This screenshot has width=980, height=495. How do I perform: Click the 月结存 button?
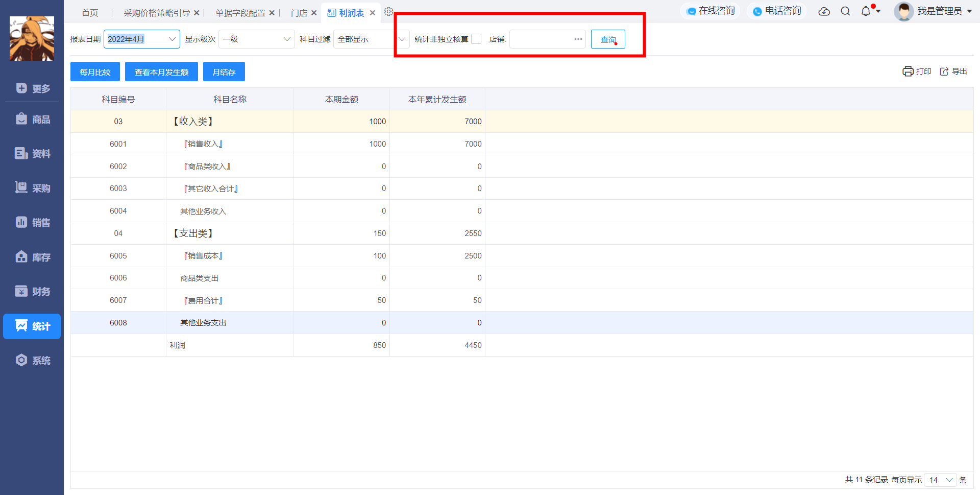(224, 72)
